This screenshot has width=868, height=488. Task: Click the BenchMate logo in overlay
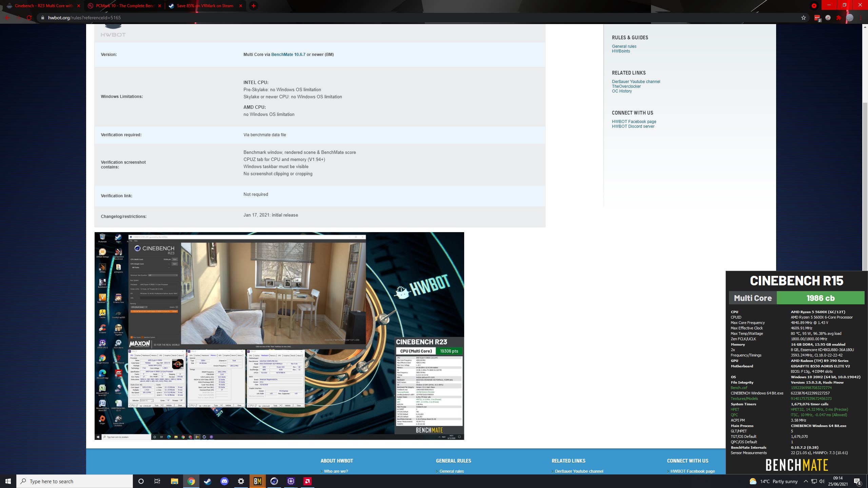796,465
